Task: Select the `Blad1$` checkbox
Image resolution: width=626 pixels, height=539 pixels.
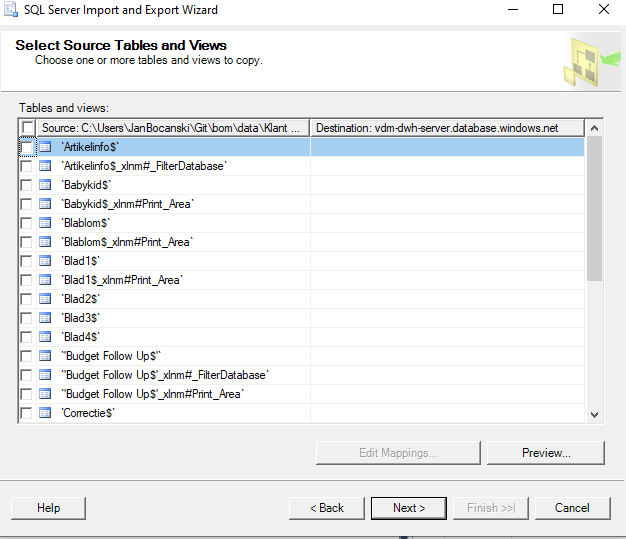Action: (26, 262)
